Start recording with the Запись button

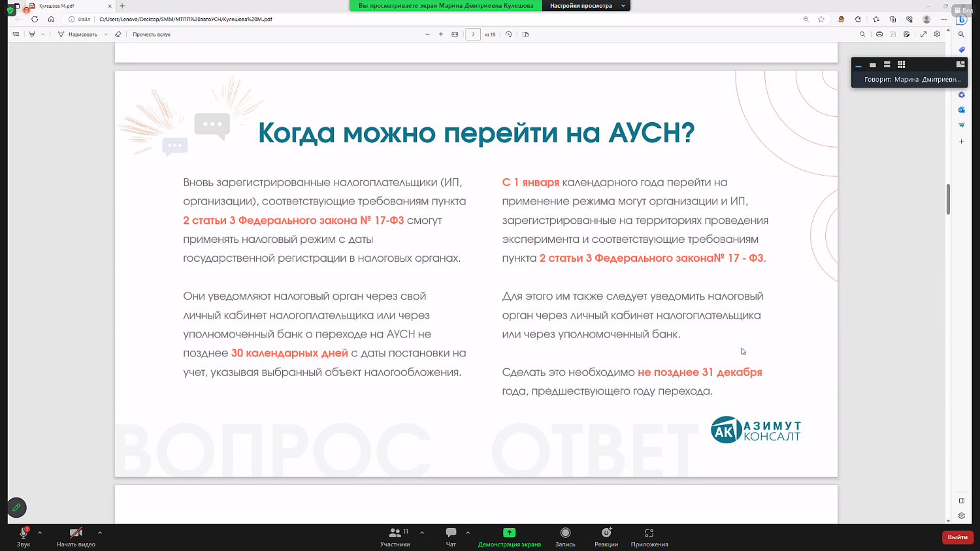[564, 537]
